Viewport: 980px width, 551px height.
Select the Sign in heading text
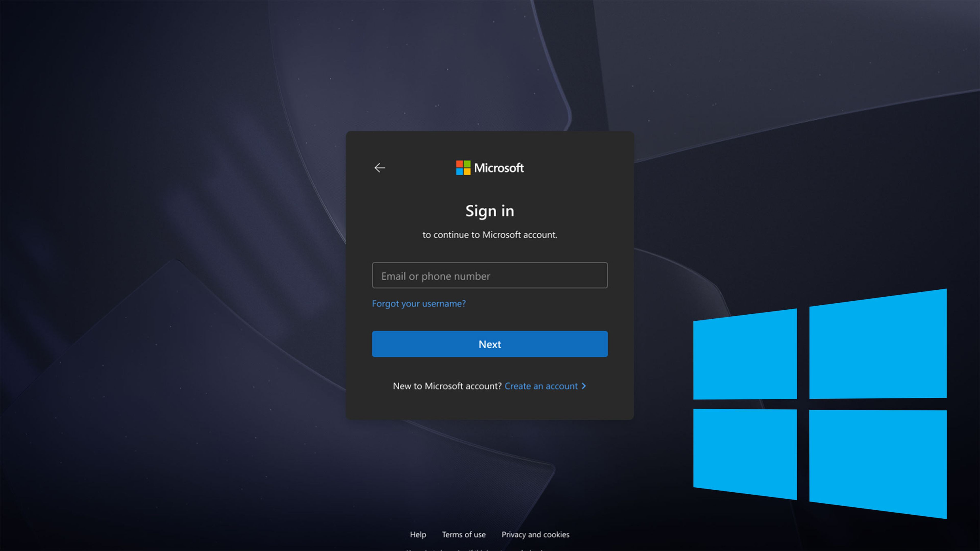pyautogui.click(x=490, y=211)
